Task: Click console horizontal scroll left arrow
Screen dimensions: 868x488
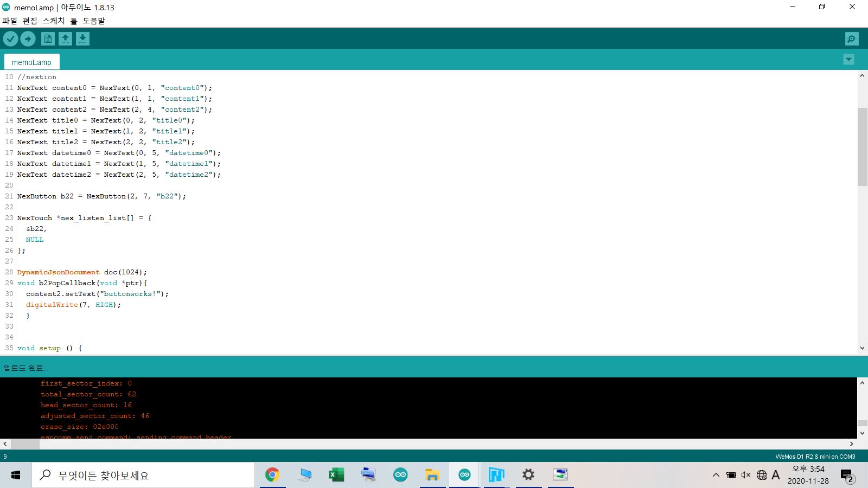Action: [x=5, y=444]
